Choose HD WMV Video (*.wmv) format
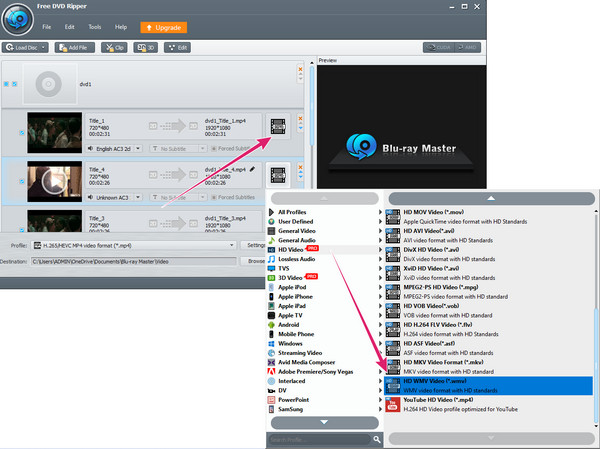Image resolution: width=600 pixels, height=449 pixels. [489, 385]
